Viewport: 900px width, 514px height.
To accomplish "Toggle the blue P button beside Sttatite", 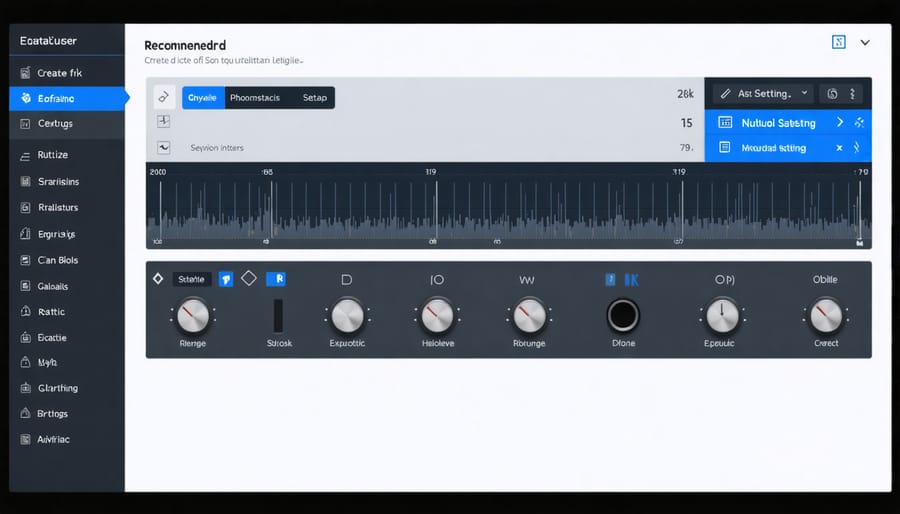I will point(226,279).
